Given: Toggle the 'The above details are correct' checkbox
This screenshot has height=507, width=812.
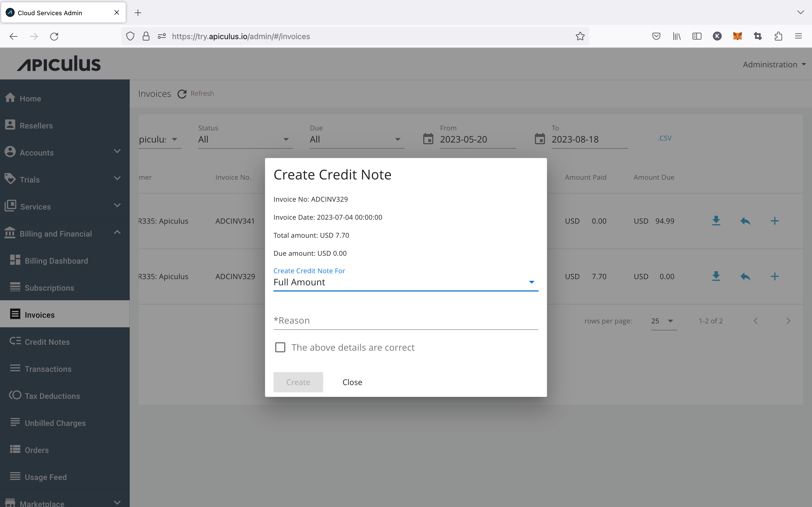Looking at the screenshot, I should tap(281, 347).
